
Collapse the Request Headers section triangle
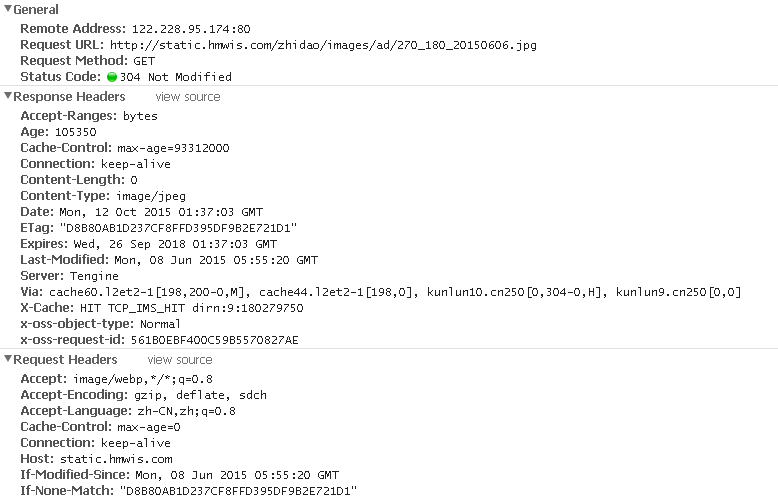point(8,360)
